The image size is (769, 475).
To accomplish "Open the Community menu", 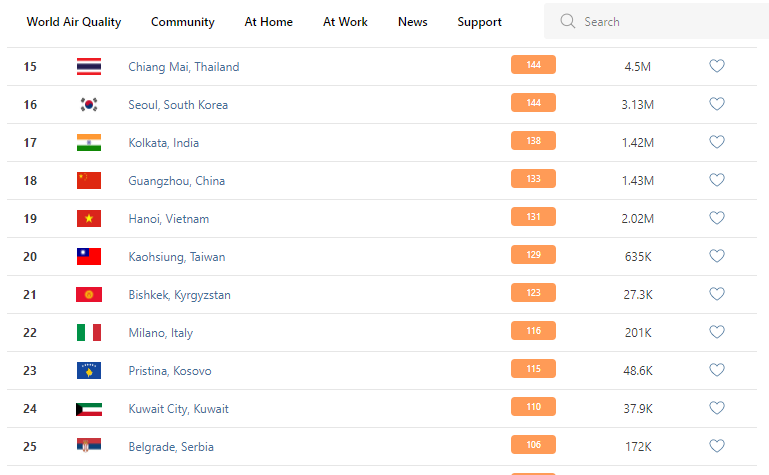I will click(183, 22).
